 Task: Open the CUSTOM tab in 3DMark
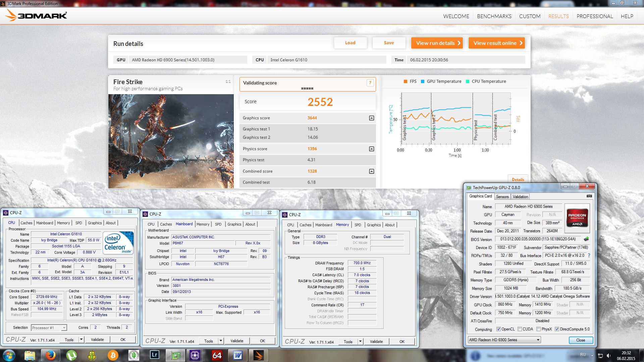point(530,16)
